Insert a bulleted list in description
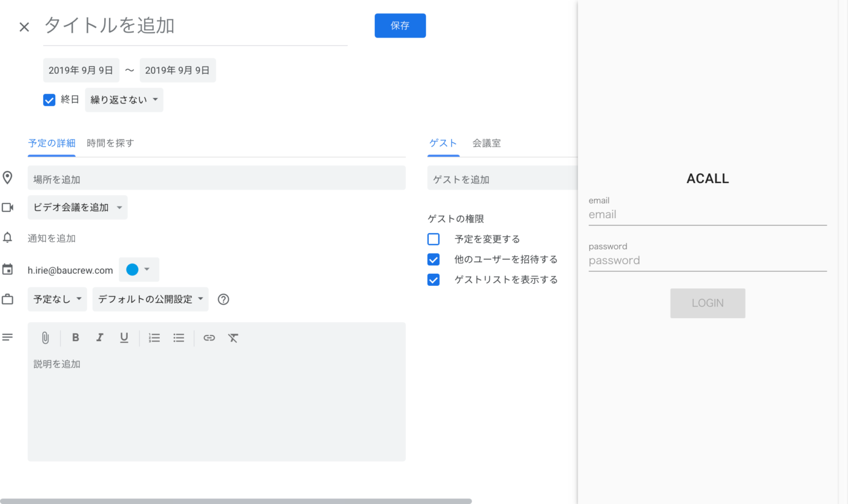Image resolution: width=848 pixels, height=504 pixels. pyautogui.click(x=179, y=338)
